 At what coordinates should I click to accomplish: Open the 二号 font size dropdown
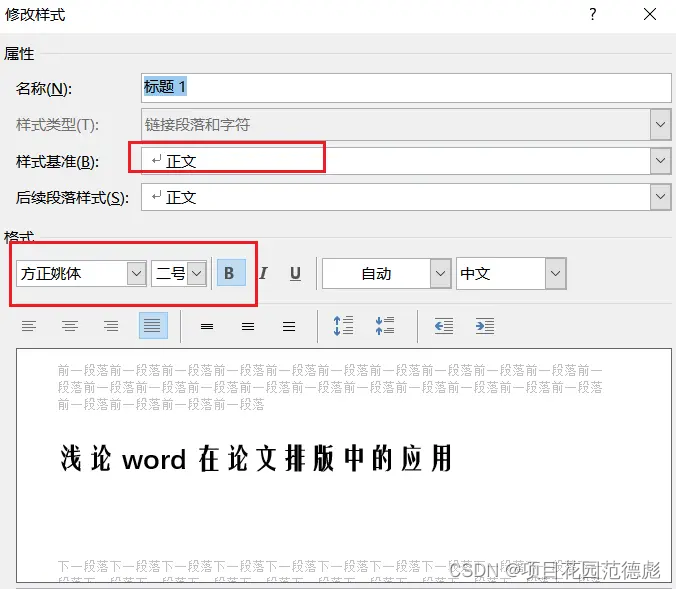197,273
